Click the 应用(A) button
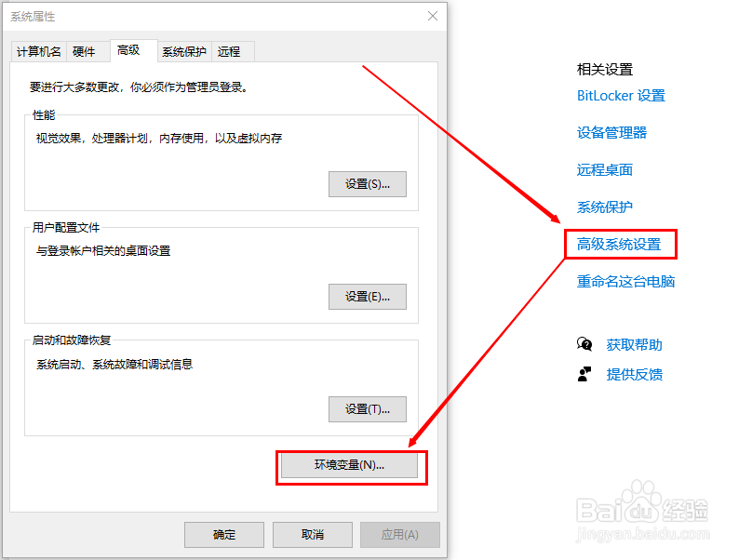The image size is (752, 560). click(x=400, y=534)
